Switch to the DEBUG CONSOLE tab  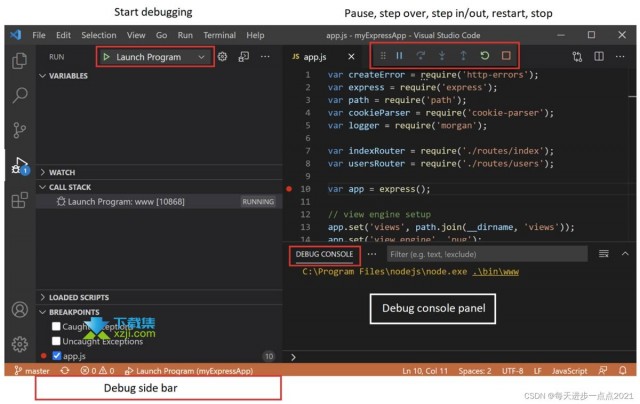[324, 254]
